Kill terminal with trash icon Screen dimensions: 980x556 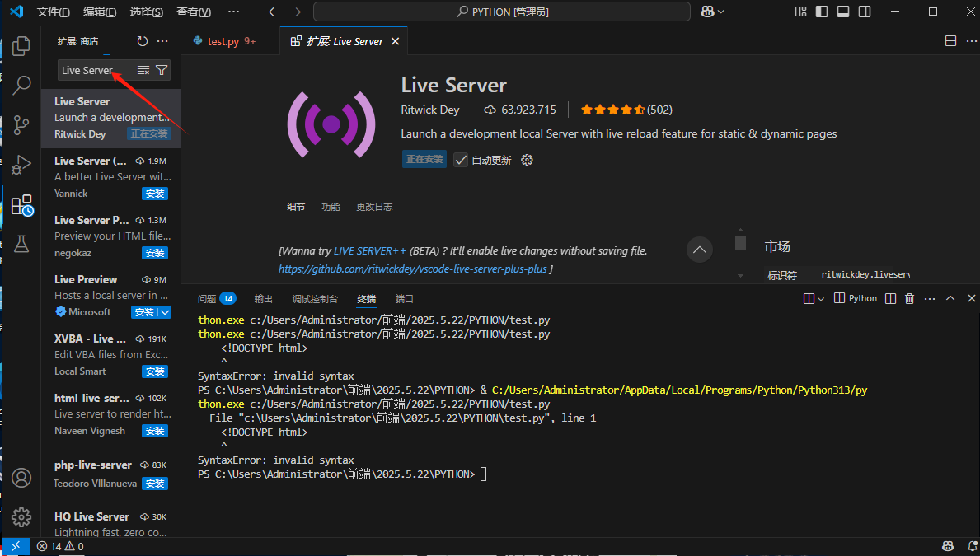[909, 299]
